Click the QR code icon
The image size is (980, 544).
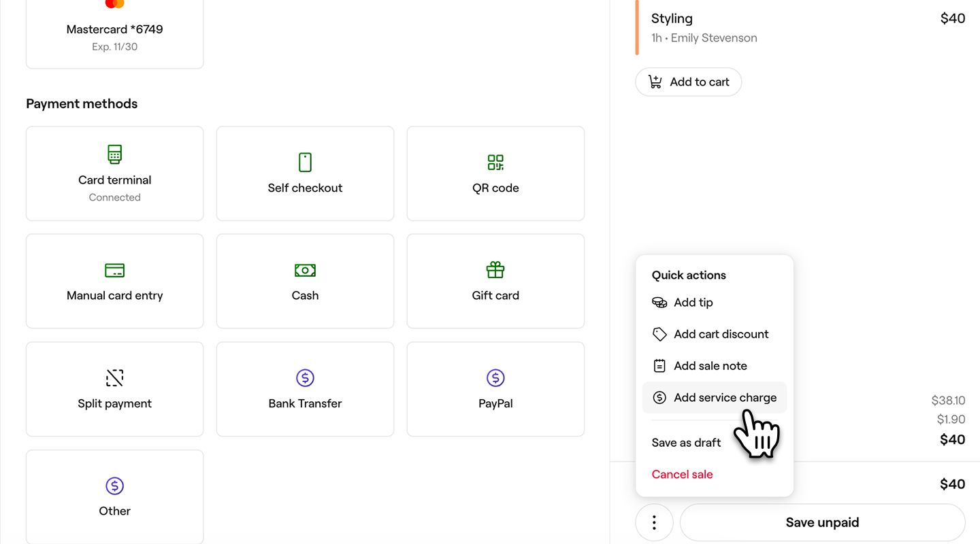[495, 163]
